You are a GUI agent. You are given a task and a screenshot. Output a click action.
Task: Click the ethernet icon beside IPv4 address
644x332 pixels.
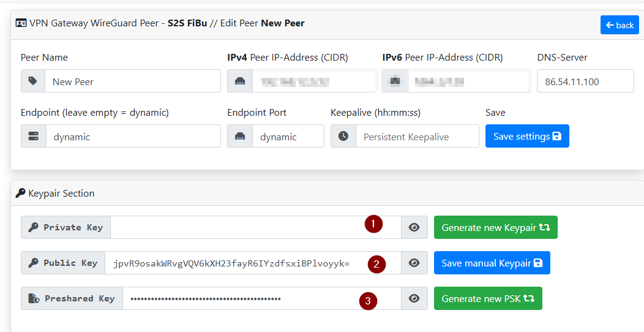click(x=240, y=81)
